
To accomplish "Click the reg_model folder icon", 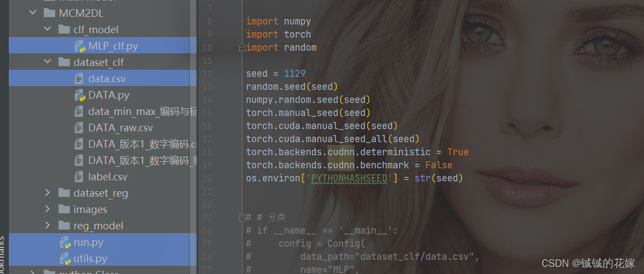I will pos(64,226).
